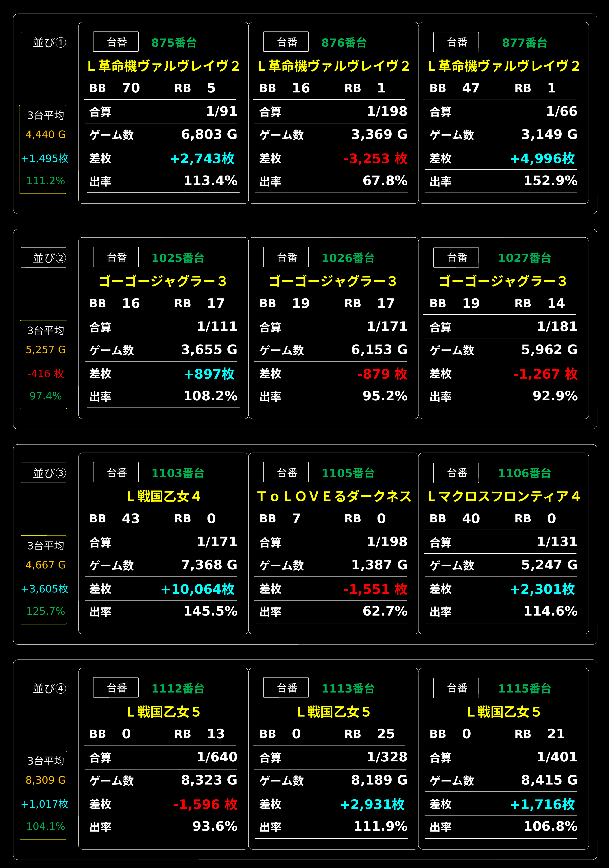Select machine number 876番台
This screenshot has width=609, height=868.
point(344,43)
